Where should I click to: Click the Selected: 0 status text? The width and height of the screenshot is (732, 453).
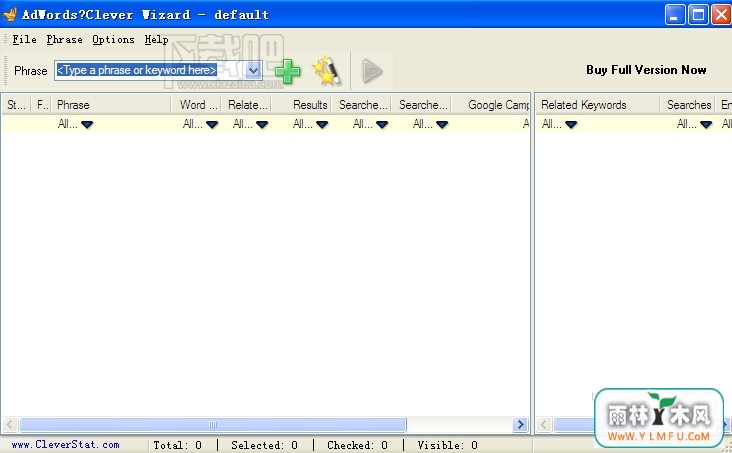tap(264, 445)
